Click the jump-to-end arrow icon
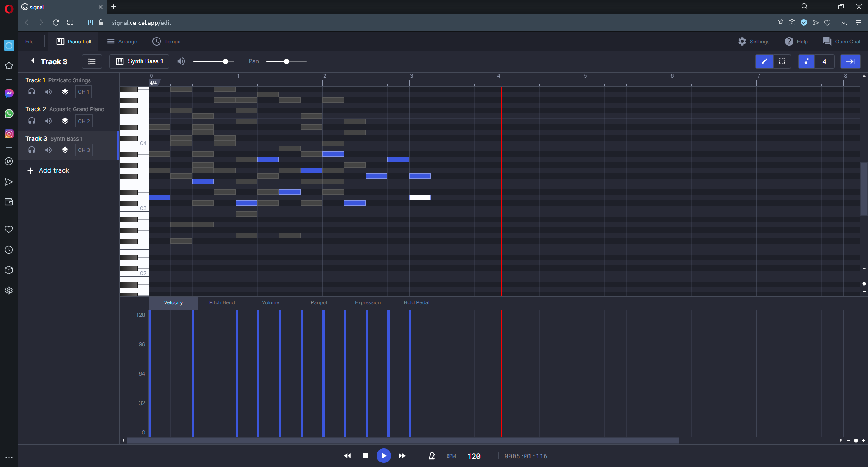This screenshot has height=467, width=868. click(850, 61)
